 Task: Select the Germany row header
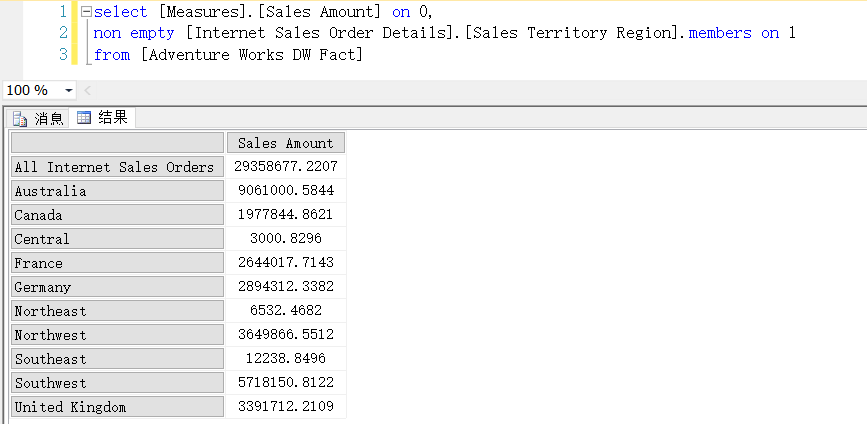[117, 287]
